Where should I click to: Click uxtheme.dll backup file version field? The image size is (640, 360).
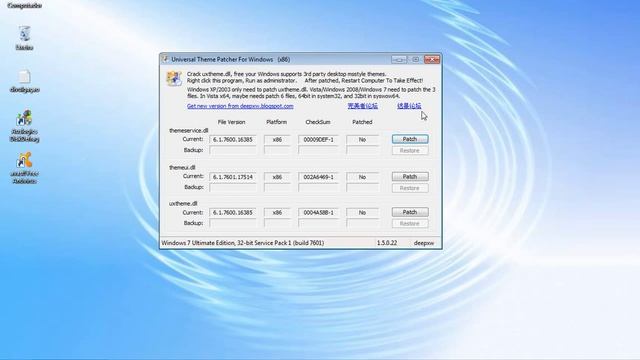point(233,223)
